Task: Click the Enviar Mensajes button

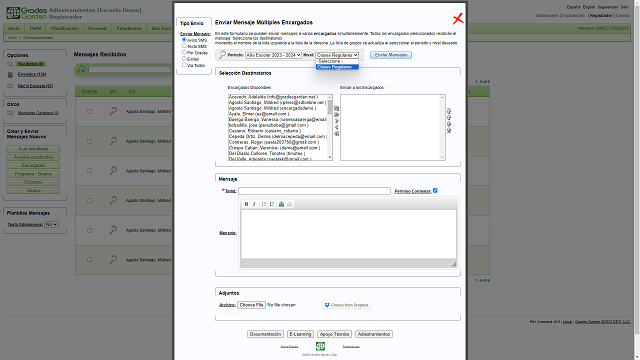Action: pyautogui.click(x=391, y=55)
